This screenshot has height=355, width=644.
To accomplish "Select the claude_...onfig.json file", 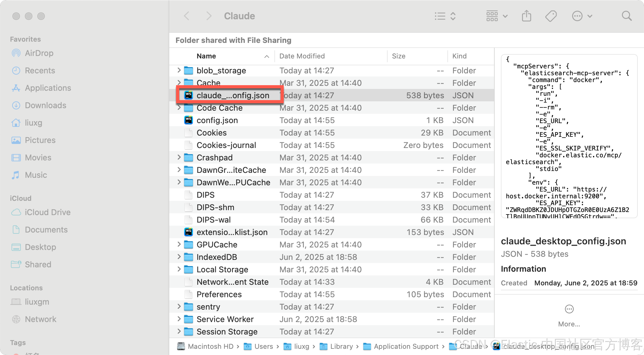I will tap(332, 95).
